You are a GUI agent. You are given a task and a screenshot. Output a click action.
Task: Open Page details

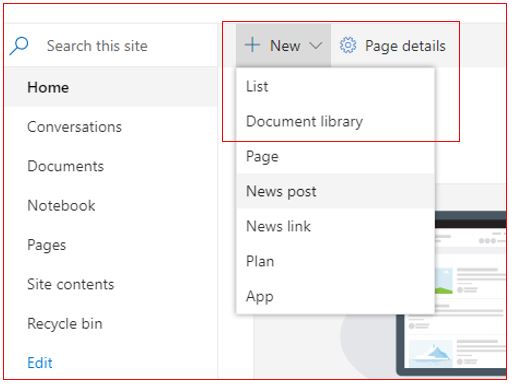(392, 46)
